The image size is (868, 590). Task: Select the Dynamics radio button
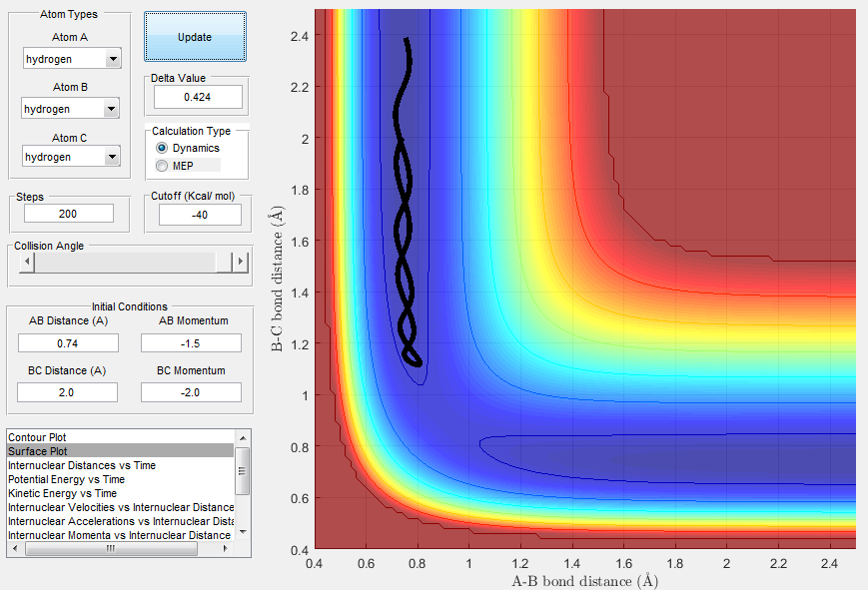click(x=162, y=148)
